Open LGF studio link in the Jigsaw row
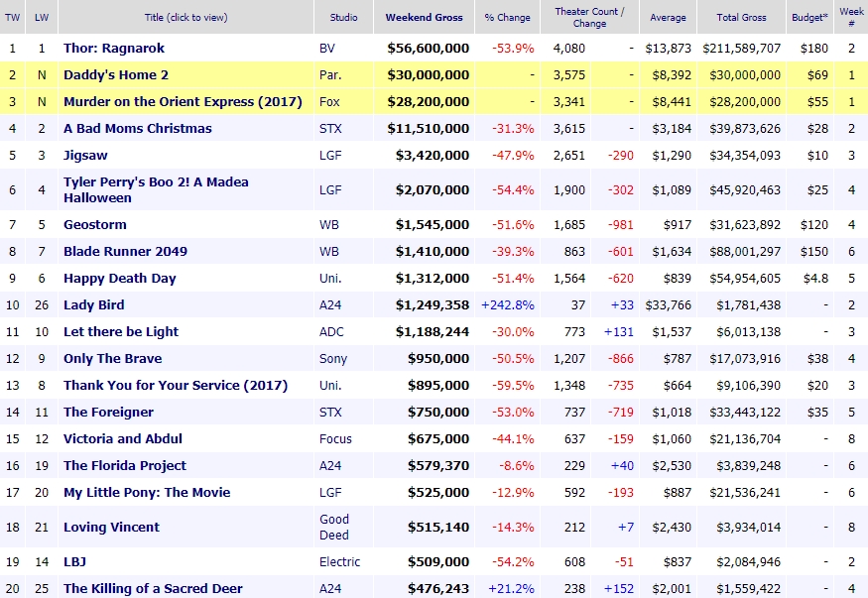This screenshot has height=598, width=868. 330,156
